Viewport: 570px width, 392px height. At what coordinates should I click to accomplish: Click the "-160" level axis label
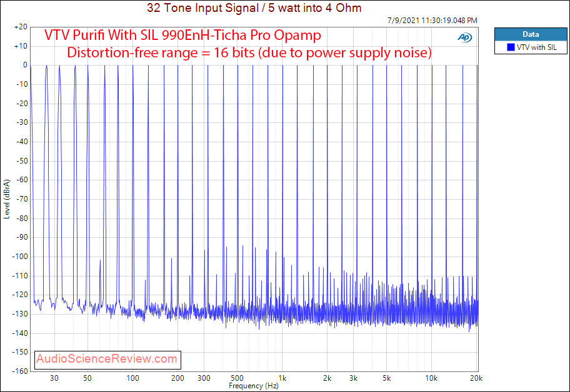[x=20, y=371]
